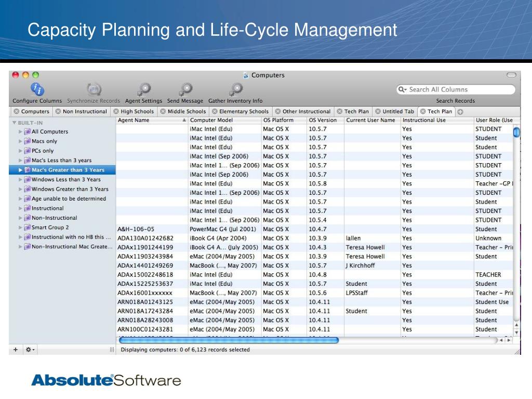Close the Elementary Schools tab X icon

215,111
